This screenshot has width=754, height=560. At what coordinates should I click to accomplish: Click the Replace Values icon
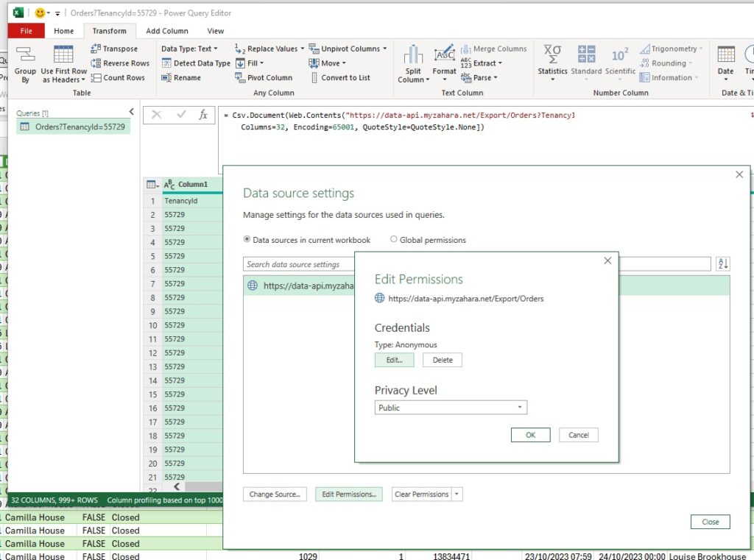[240, 49]
